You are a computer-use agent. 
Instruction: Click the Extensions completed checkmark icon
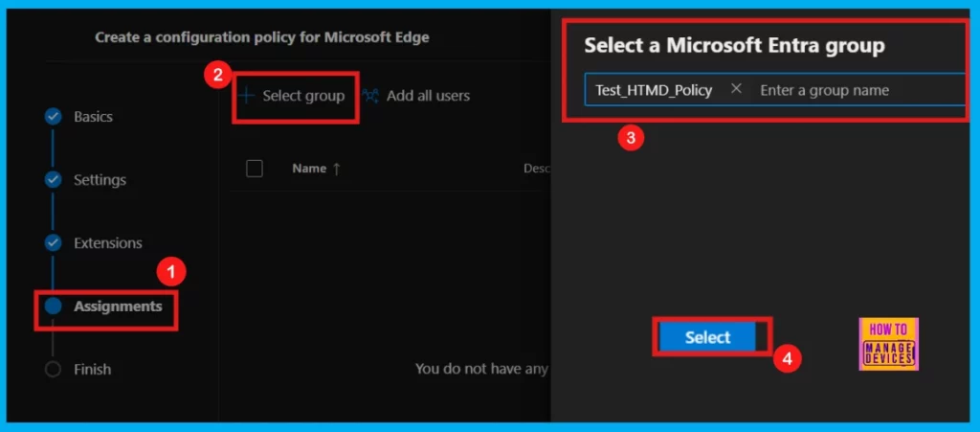point(54,242)
